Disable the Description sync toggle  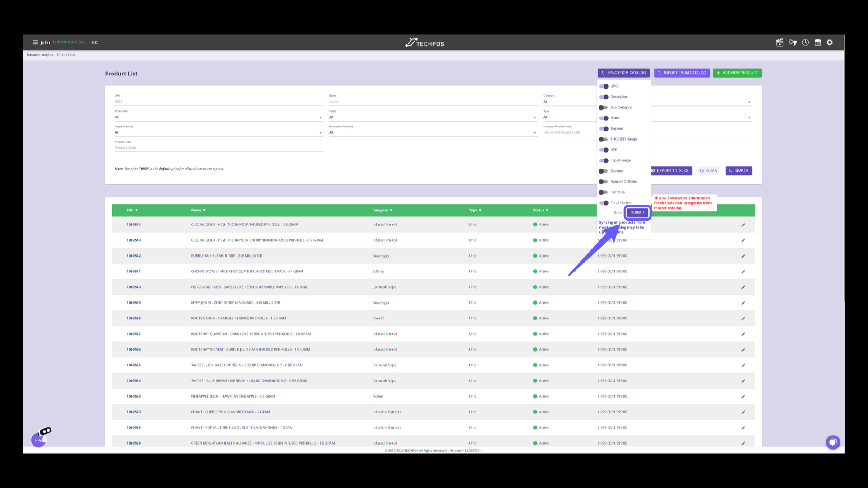(604, 97)
